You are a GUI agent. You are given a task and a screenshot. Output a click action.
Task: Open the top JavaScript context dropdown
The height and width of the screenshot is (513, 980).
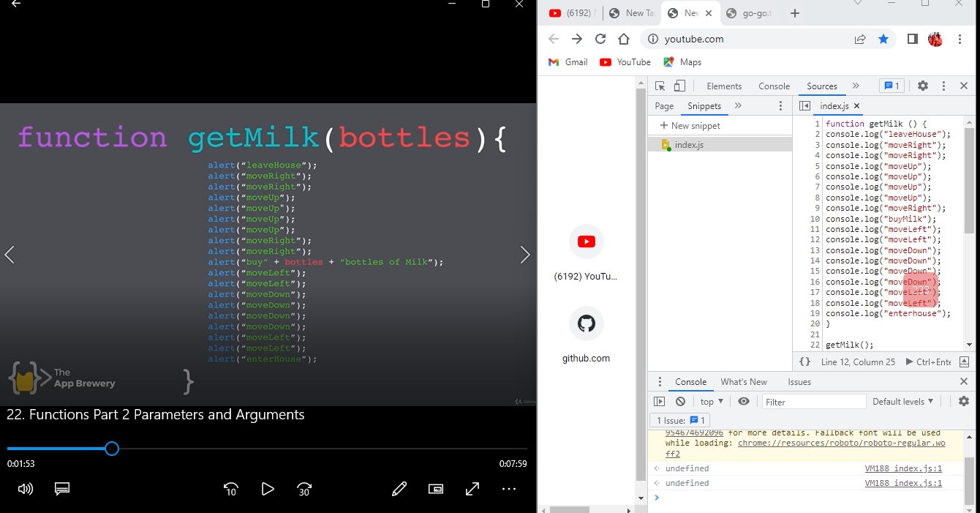(x=712, y=402)
